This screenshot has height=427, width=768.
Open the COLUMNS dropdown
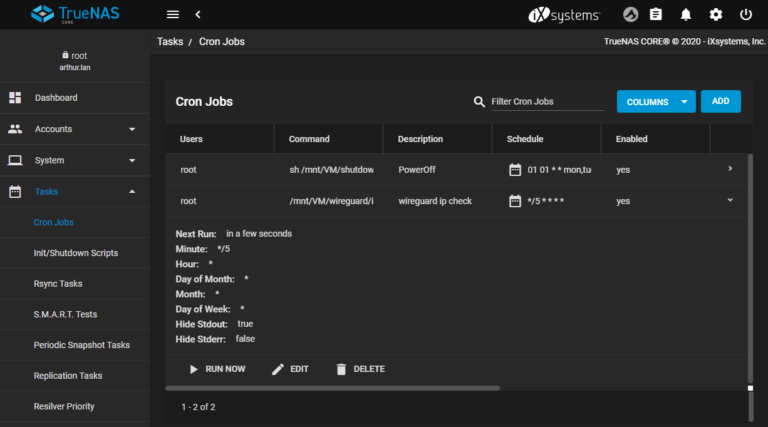point(656,102)
